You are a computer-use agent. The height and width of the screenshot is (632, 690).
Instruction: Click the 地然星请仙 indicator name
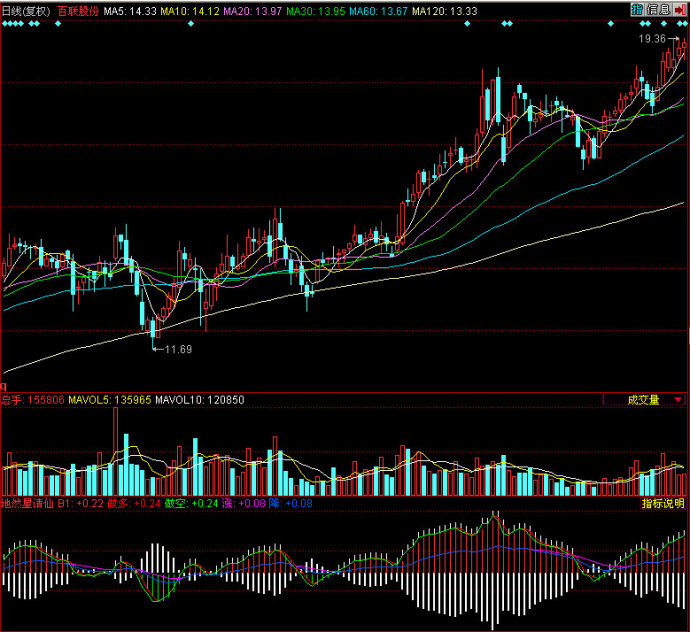coord(27,503)
